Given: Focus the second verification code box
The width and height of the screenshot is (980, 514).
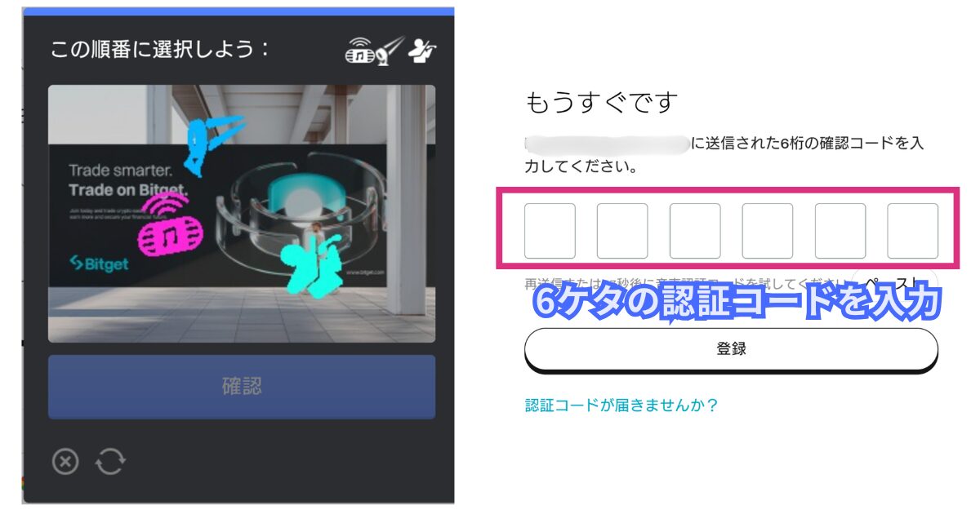Looking at the screenshot, I should pos(622,231).
